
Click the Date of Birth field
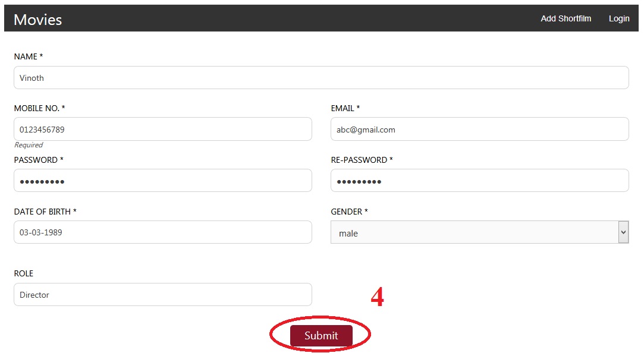[x=162, y=232]
